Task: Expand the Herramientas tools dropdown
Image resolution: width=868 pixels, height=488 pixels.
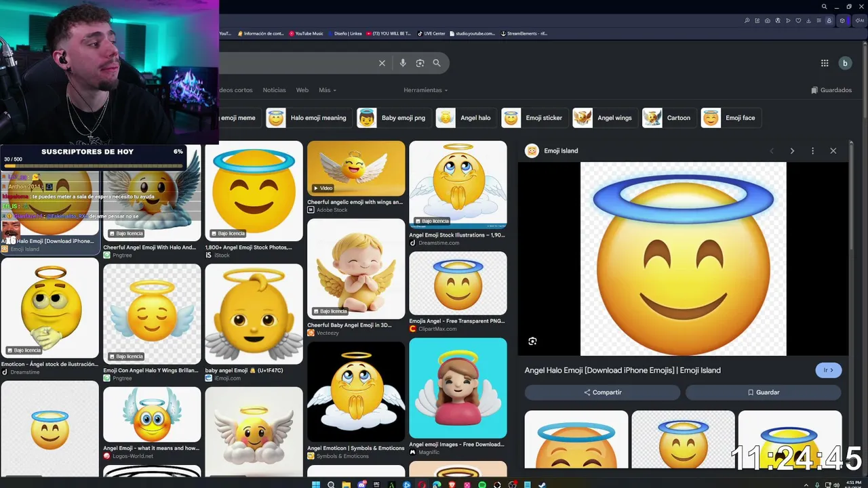Action: click(x=426, y=90)
